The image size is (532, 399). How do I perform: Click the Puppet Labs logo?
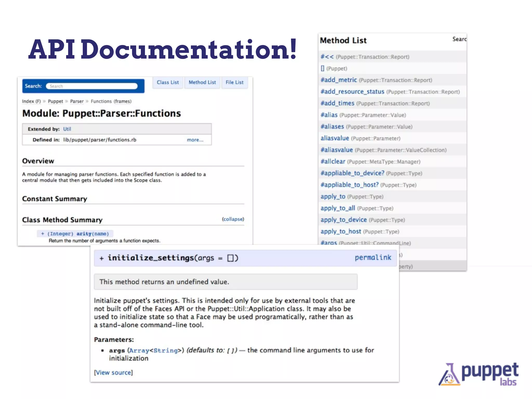pyautogui.click(x=478, y=374)
